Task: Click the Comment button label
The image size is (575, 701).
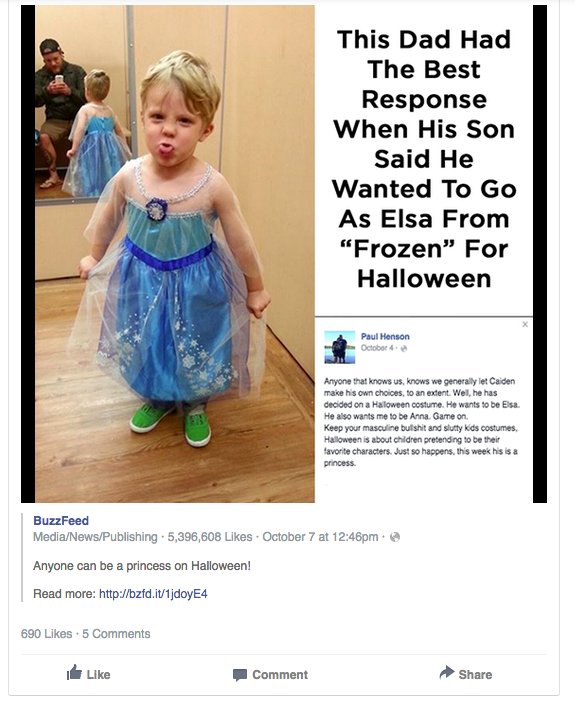Action: (280, 675)
